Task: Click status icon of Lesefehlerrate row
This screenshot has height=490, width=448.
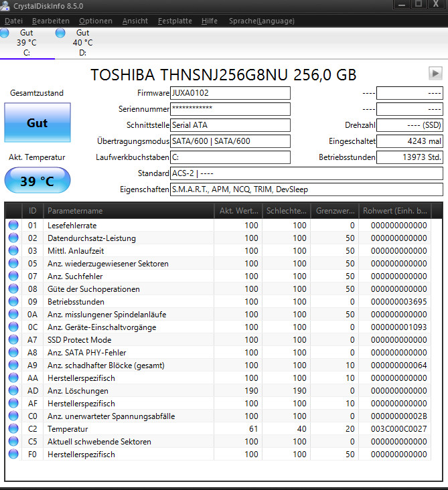Action: tap(13, 225)
